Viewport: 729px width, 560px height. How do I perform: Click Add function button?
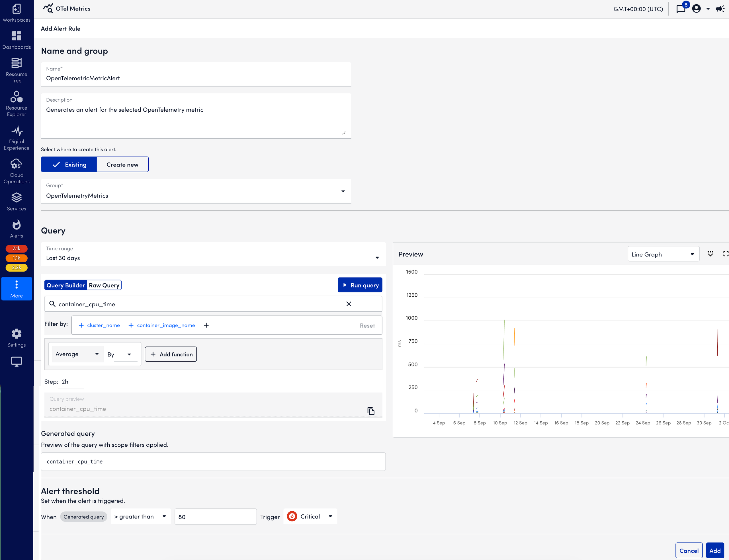pyautogui.click(x=171, y=354)
